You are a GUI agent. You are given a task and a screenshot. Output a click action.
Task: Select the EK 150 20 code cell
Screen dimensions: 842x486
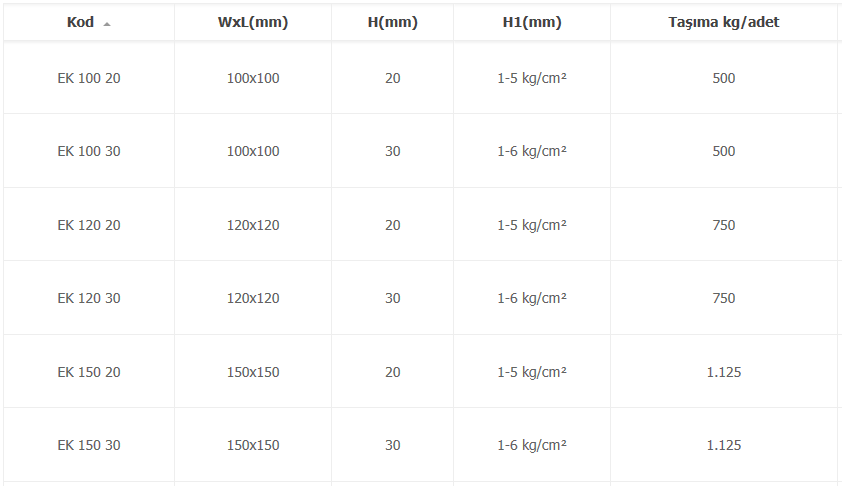89,372
